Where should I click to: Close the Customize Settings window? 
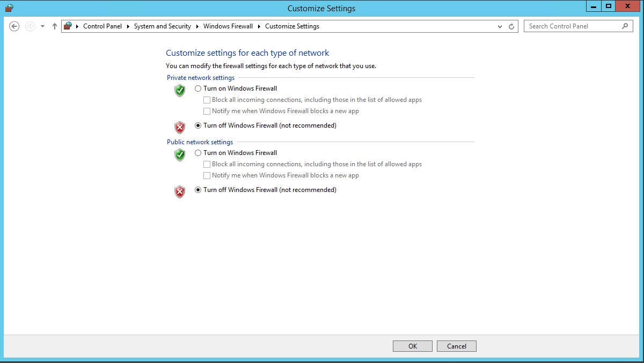click(x=628, y=6)
